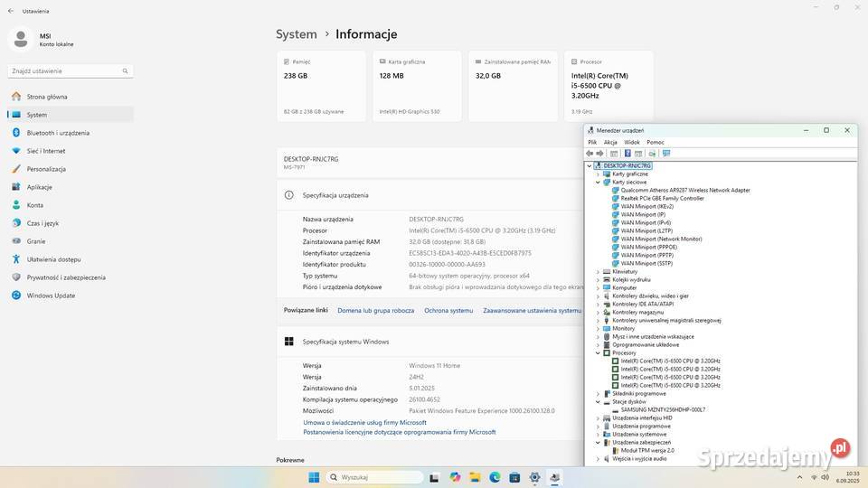
Task: Open Granie settings page
Action: [71, 241]
